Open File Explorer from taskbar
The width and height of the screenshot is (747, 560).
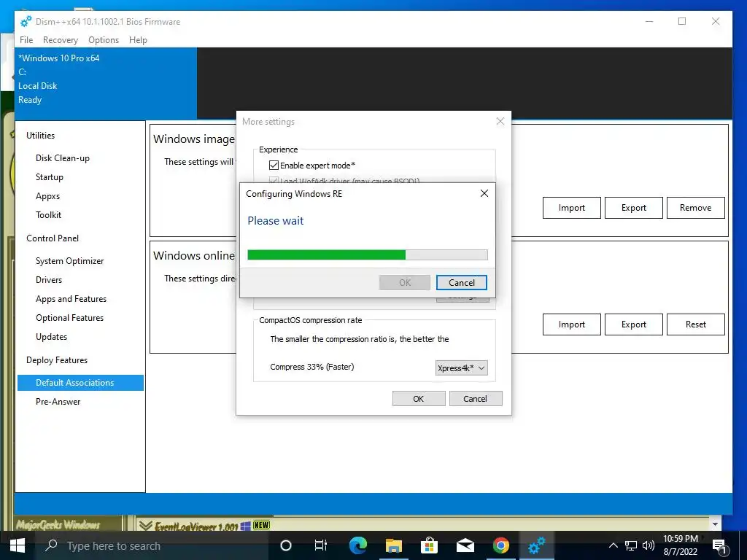point(394,545)
